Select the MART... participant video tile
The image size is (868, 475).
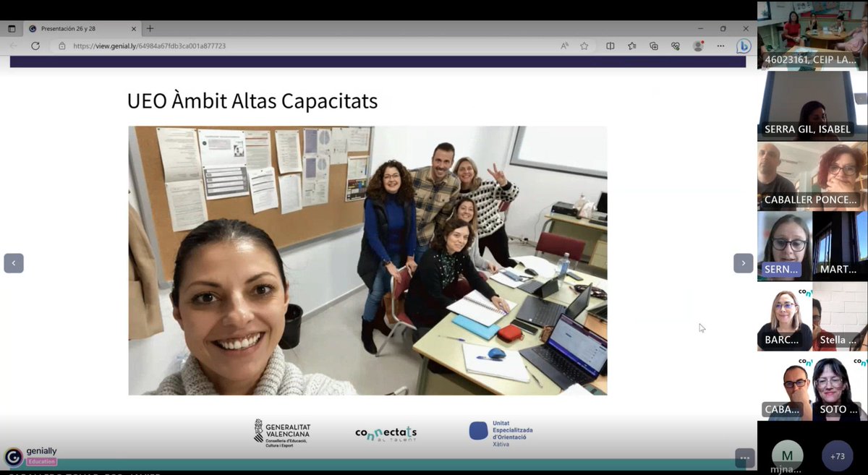(x=841, y=246)
